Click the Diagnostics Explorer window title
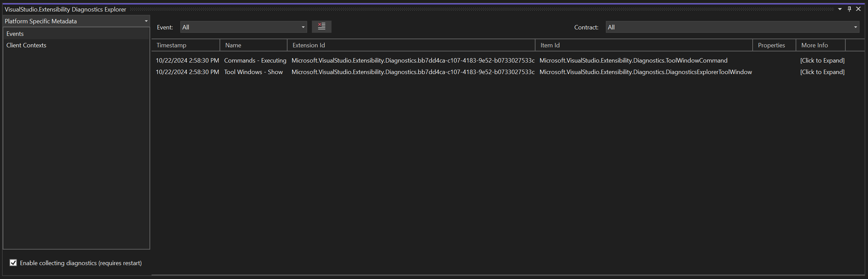Screen dimensions: 868x279 pos(65,9)
